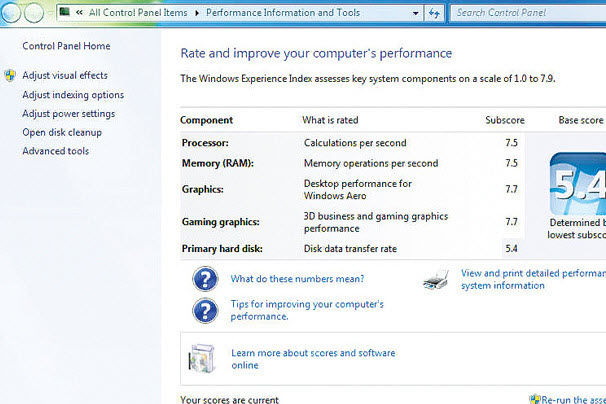Click the Processor row label
The image size is (606, 404).
click(205, 143)
